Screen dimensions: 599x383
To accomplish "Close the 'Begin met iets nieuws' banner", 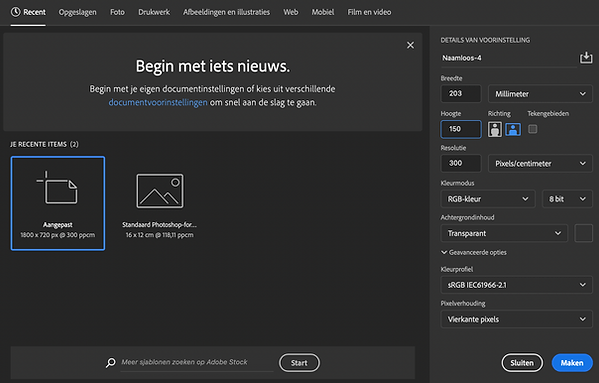I will 410,45.
